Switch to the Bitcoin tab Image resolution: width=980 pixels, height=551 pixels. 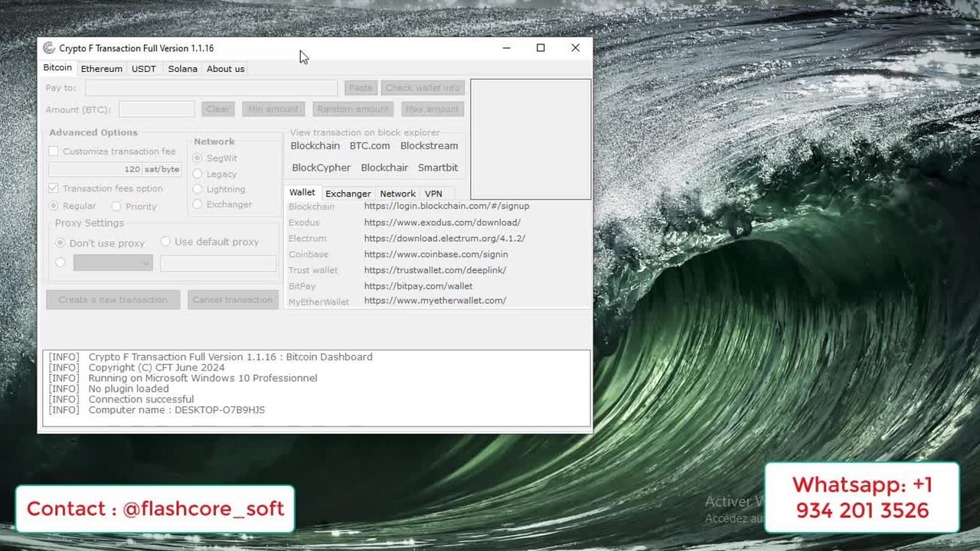(x=57, y=67)
